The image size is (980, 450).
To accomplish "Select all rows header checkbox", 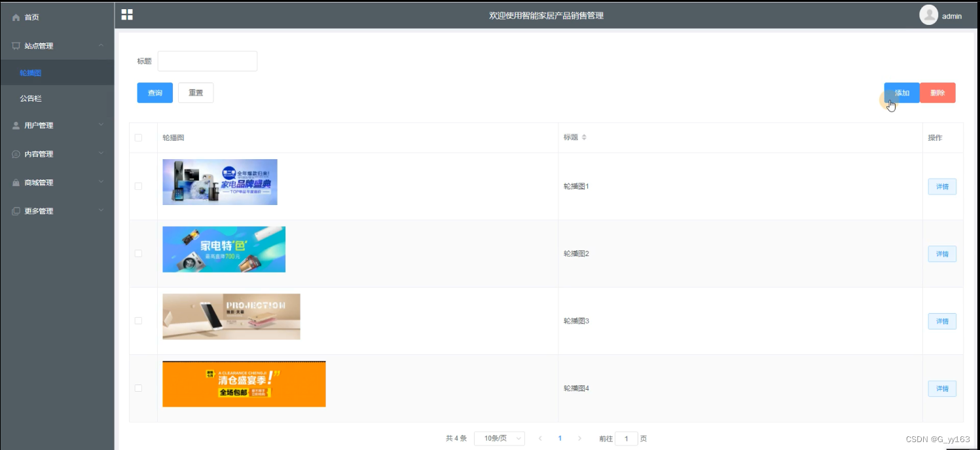I will pos(138,138).
